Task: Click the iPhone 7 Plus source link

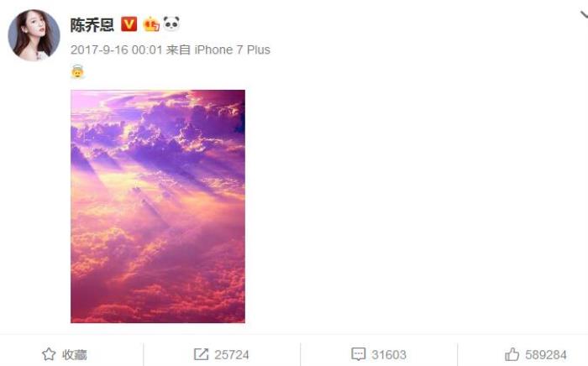Action: coord(232,50)
